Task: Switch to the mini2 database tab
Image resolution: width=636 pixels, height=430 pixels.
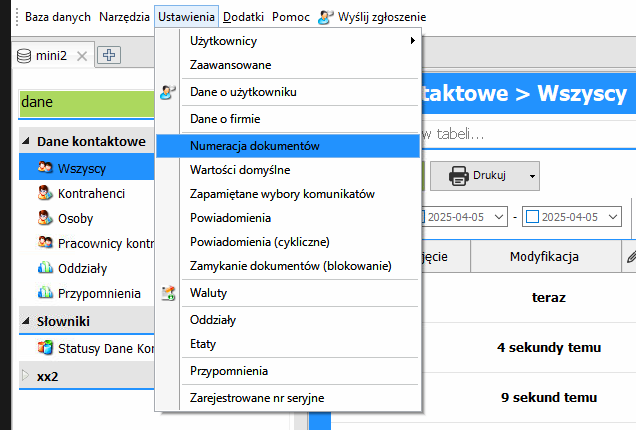Action: (52, 55)
